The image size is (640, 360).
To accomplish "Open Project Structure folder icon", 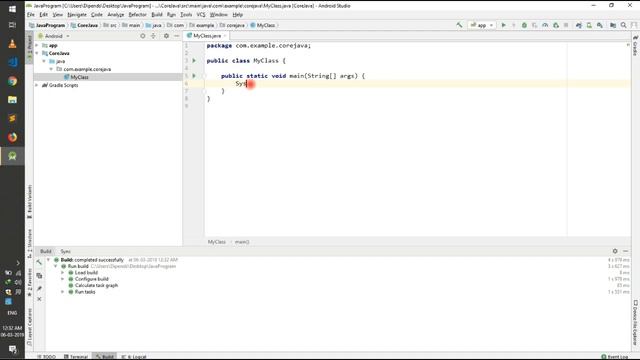I will [613, 25].
